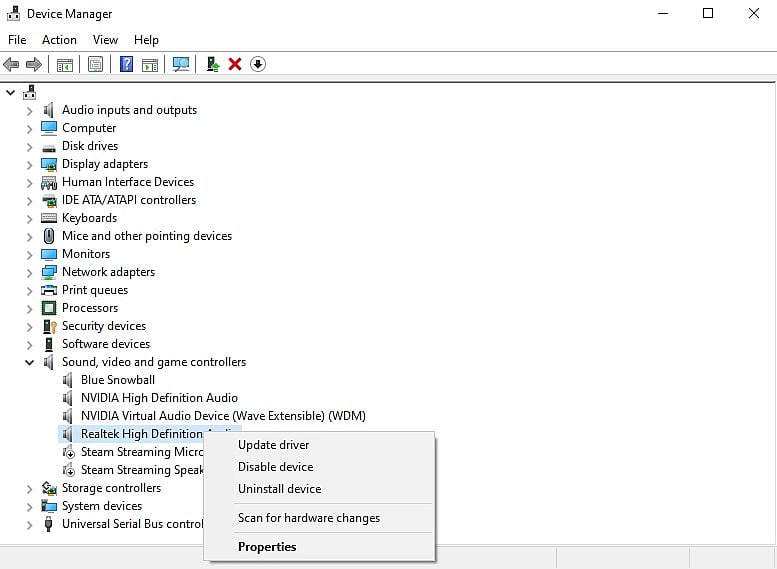Open the Help menu
This screenshot has height=569, width=777.
[146, 40]
